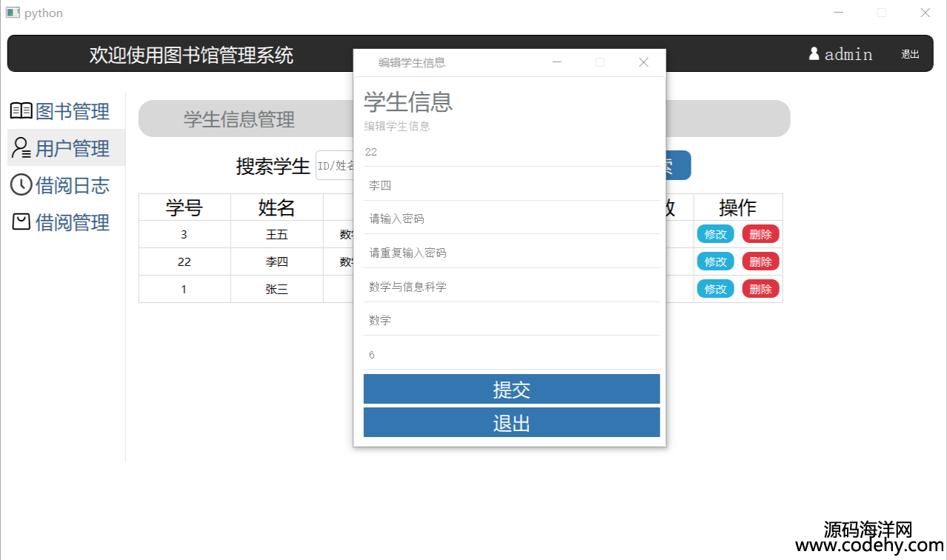Select 借阅管理 from the sidebar
Image resolution: width=947 pixels, height=560 pixels.
pyautogui.click(x=72, y=222)
